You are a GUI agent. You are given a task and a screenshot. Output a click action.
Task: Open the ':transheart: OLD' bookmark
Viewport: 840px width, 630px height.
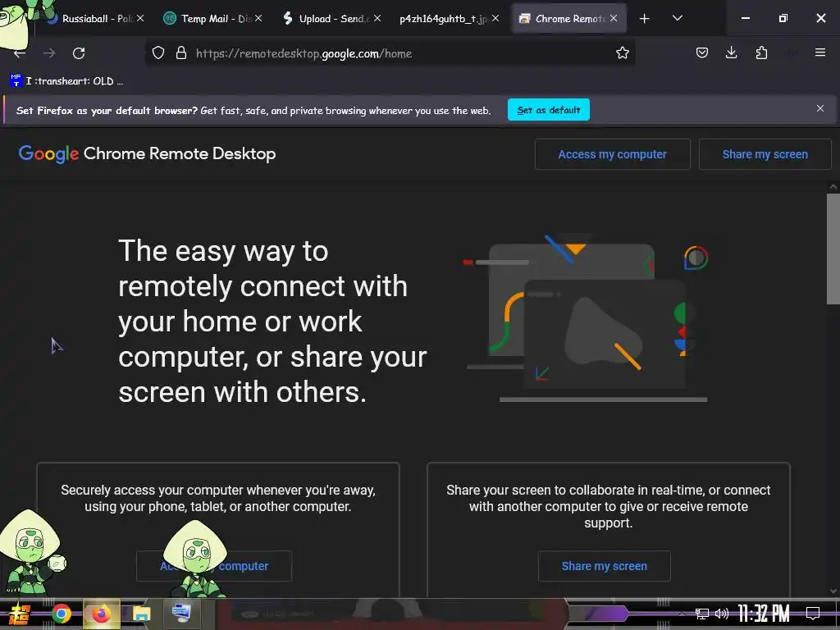coord(67,81)
